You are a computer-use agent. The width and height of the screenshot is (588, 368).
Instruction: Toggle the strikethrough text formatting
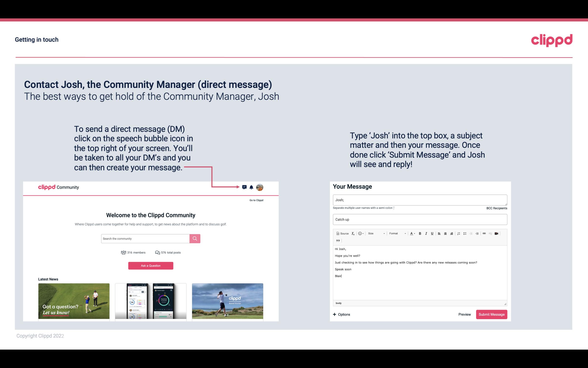(x=433, y=234)
